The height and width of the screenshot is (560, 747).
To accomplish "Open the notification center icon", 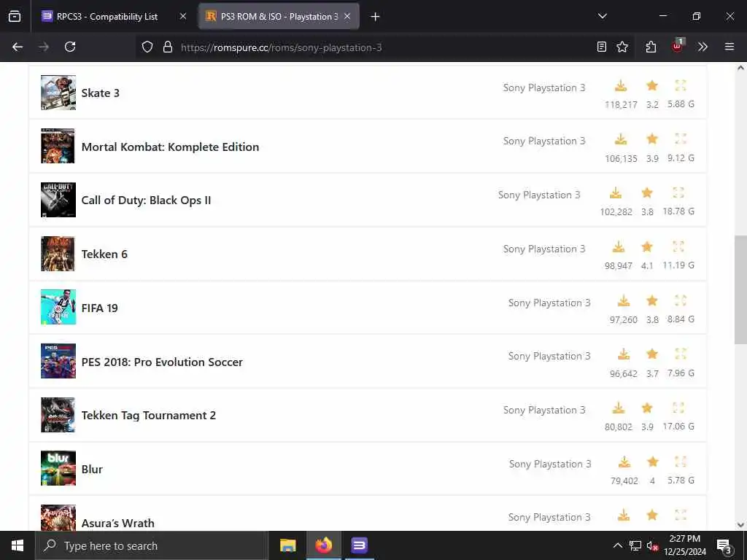I will pos(724,546).
